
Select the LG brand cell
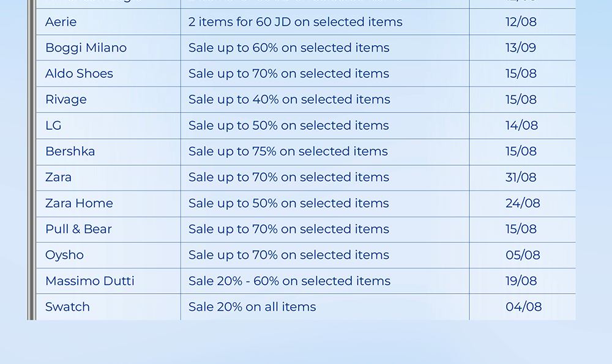[53, 125]
